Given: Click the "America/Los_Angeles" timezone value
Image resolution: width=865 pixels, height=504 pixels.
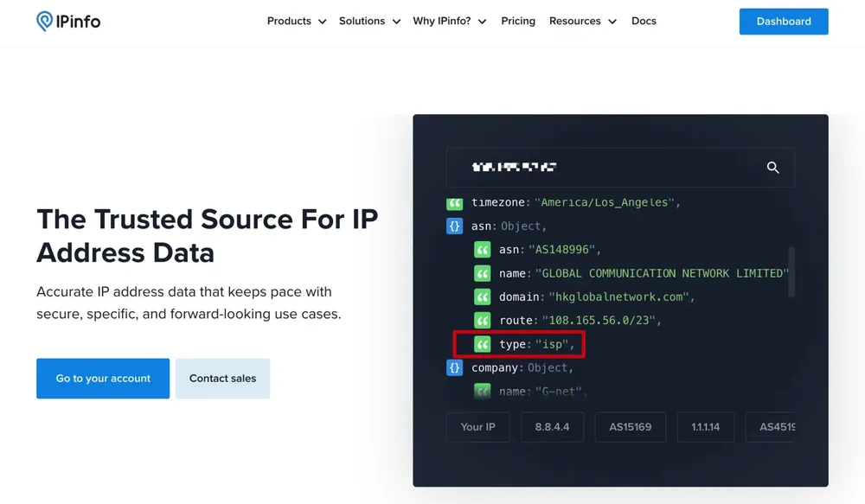Looking at the screenshot, I should [x=605, y=202].
